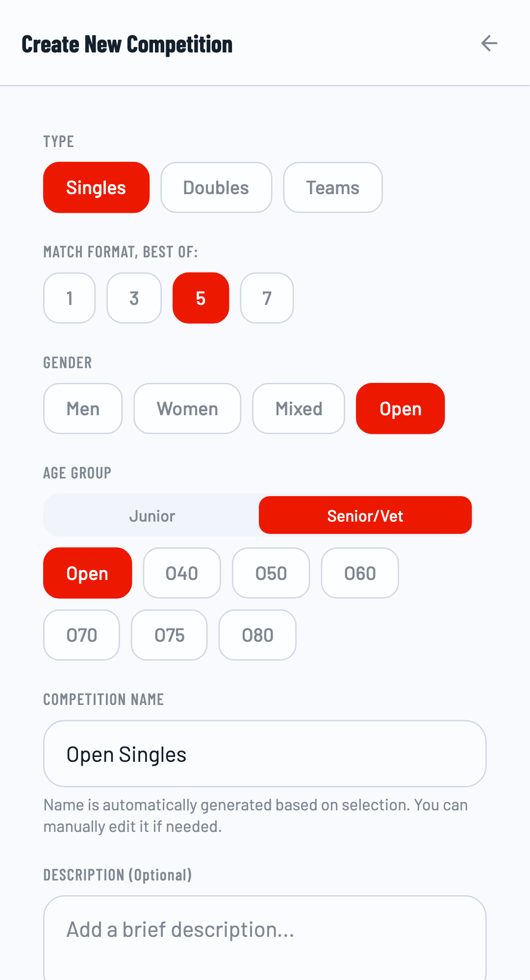Deselect Open gender option
Viewport: 530px width, 980px height.
pos(400,408)
